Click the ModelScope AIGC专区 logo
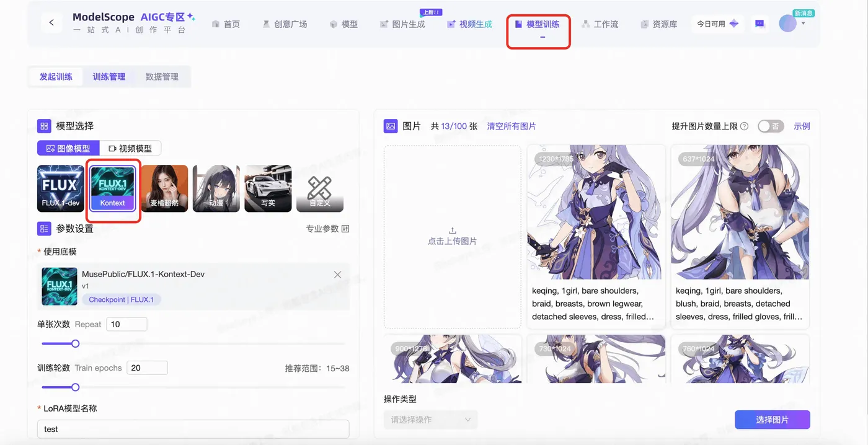 click(133, 23)
